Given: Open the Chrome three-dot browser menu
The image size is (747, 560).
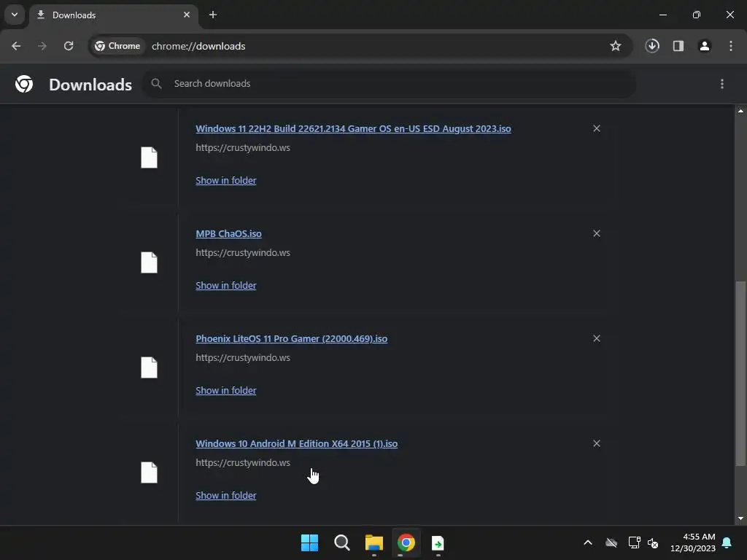Looking at the screenshot, I should click(x=731, y=46).
